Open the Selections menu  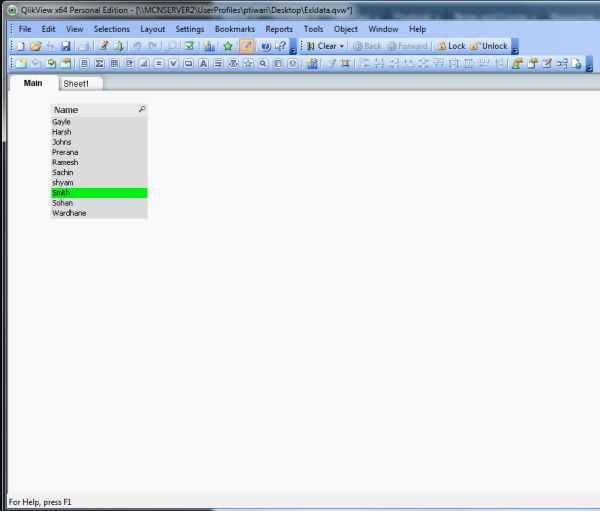[112, 29]
